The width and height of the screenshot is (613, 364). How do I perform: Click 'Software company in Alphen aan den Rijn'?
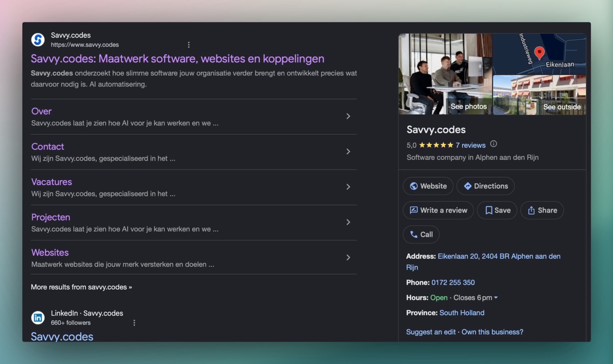tap(472, 157)
